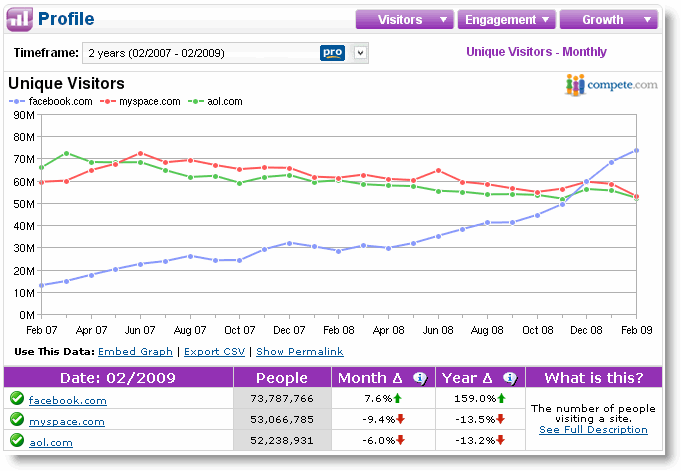Click the myspace.com Jun 07 peak data point
Viewport: 681px width, 471px height.
(140, 153)
